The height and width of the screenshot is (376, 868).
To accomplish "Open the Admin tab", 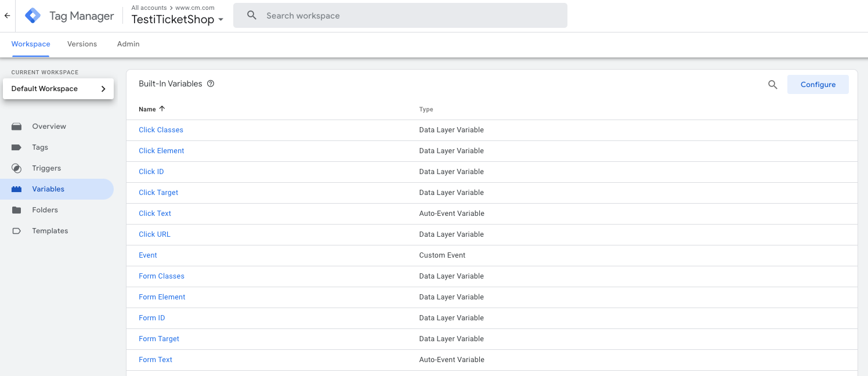I will [128, 44].
